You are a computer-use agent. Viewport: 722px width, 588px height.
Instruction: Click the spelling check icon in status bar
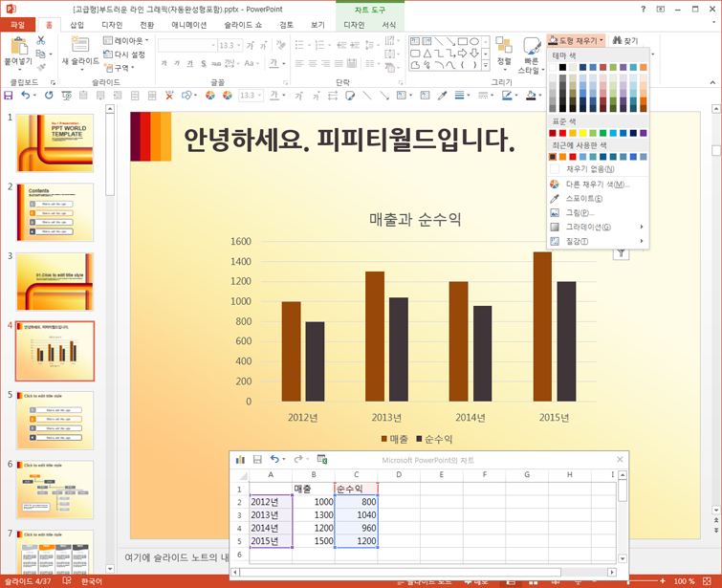[x=67, y=581]
